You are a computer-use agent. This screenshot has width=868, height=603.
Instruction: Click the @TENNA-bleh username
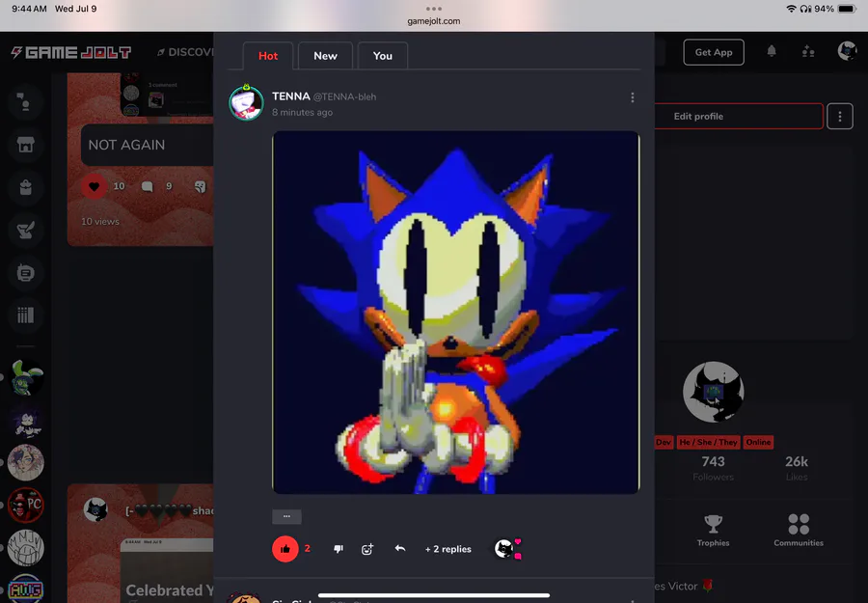tap(345, 96)
